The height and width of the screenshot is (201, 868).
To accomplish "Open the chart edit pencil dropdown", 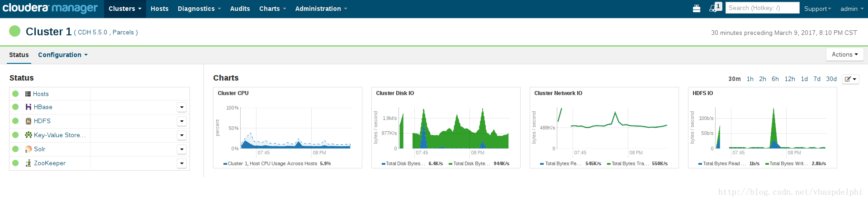I will click(x=850, y=79).
